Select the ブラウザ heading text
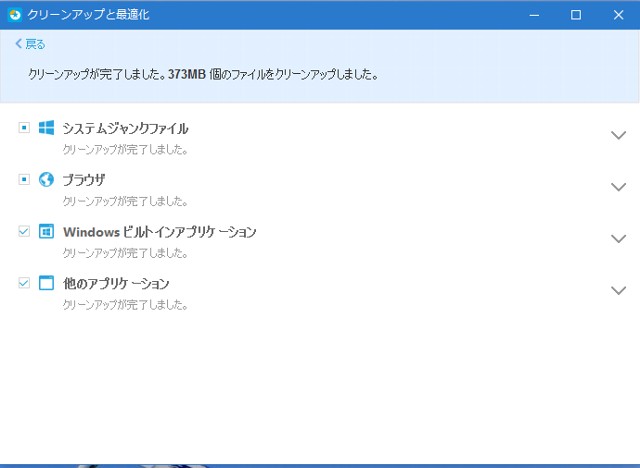640x468 pixels. pyautogui.click(x=84, y=180)
